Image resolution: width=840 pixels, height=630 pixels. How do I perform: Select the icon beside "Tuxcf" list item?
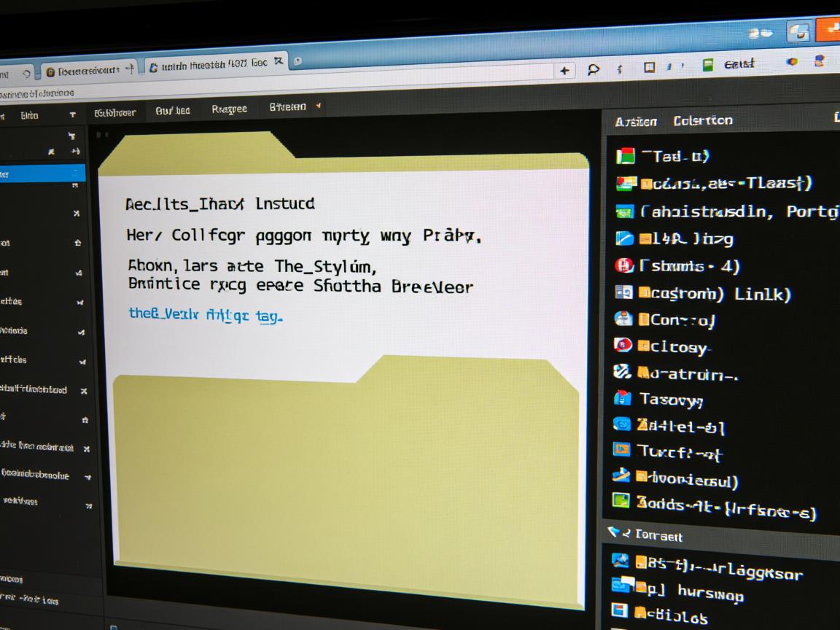point(621,449)
